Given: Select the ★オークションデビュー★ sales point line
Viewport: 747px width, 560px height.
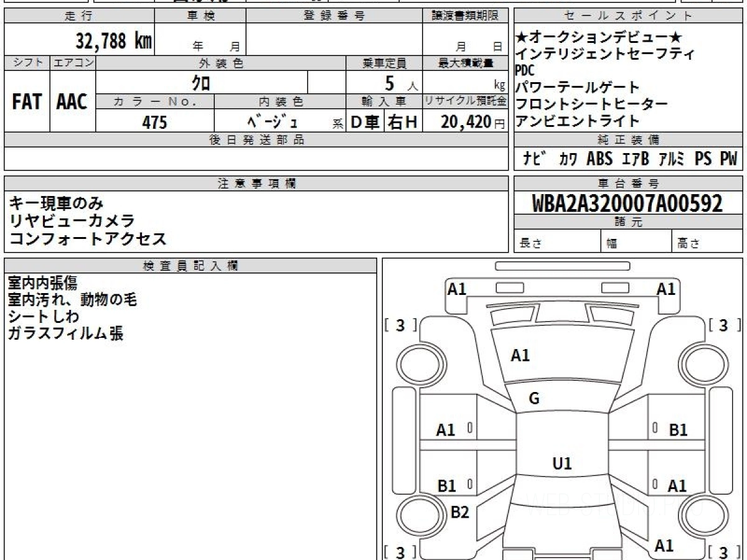Looking at the screenshot, I should (599, 37).
